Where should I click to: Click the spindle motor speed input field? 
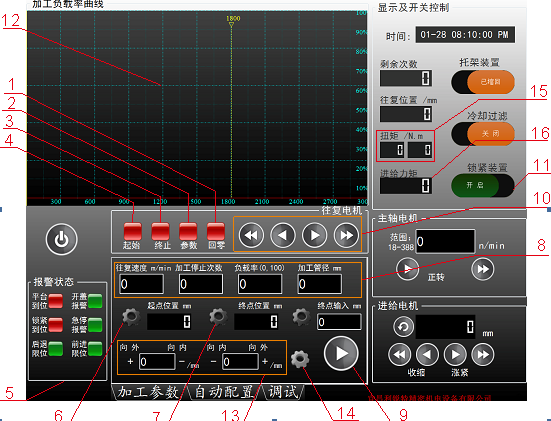click(x=445, y=241)
